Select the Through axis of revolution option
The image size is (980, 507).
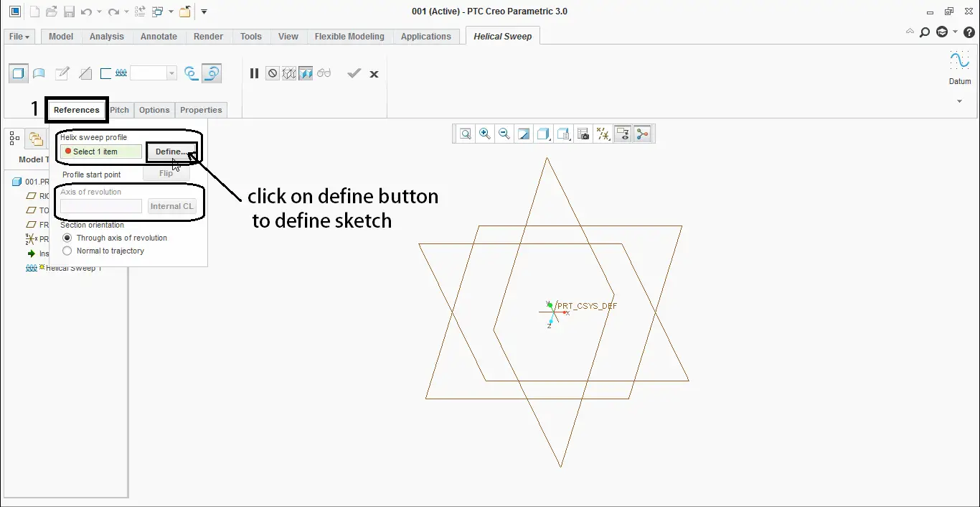67,238
